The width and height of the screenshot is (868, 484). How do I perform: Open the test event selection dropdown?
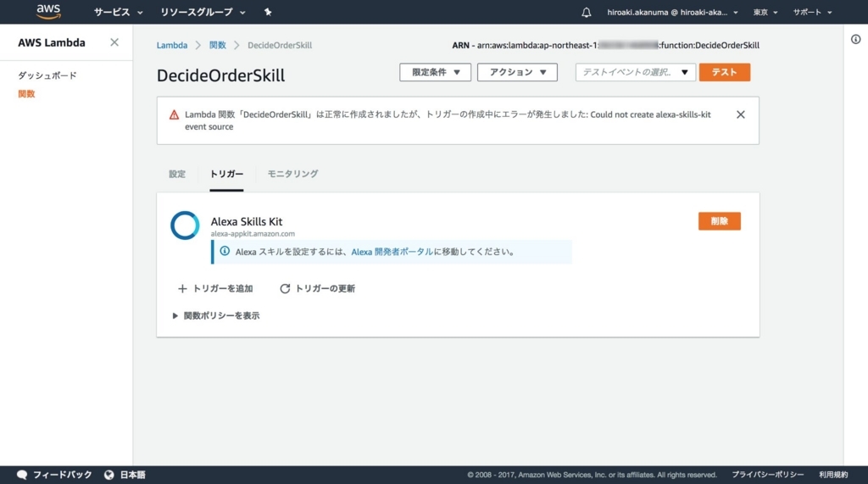coord(636,72)
